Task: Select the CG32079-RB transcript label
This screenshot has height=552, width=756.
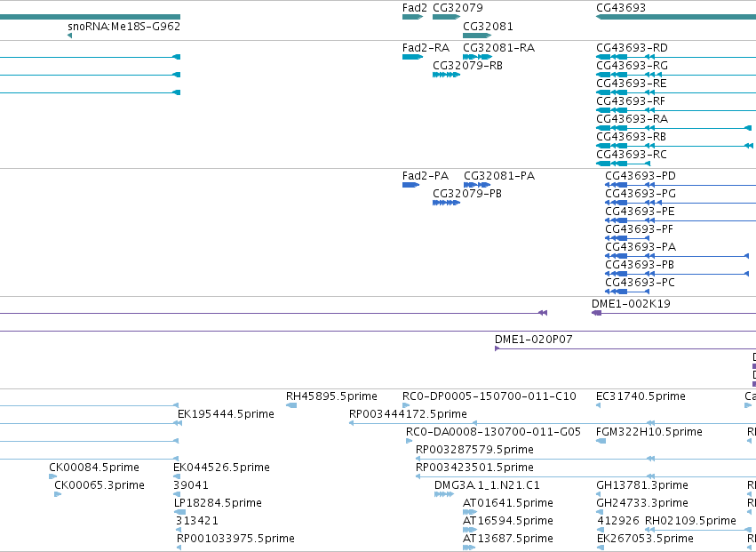Action: (467, 66)
